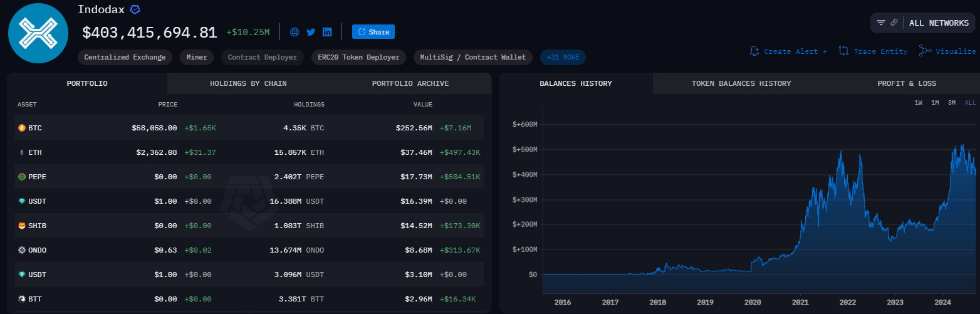Click the BTC coin icon
This screenshot has width=980, height=314.
click(22, 128)
